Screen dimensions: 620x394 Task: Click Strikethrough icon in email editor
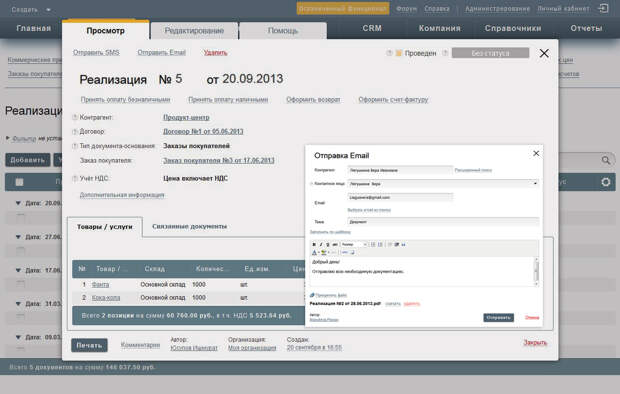coord(335,244)
